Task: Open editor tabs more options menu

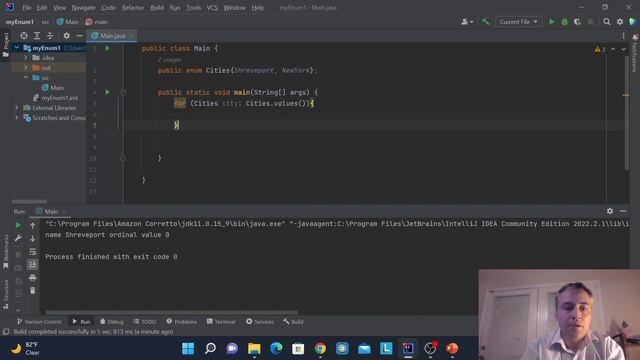Action: coord(623,36)
